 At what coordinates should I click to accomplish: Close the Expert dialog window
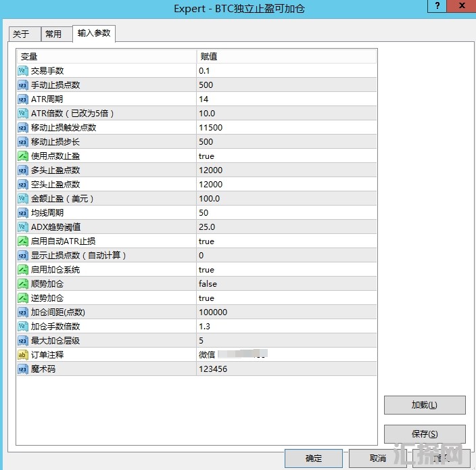461,6
